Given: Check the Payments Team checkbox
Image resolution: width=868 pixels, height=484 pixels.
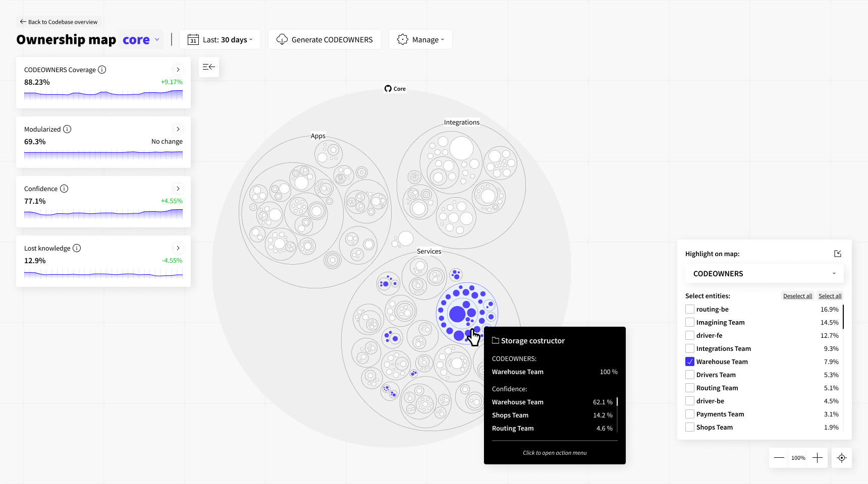Looking at the screenshot, I should coord(690,414).
